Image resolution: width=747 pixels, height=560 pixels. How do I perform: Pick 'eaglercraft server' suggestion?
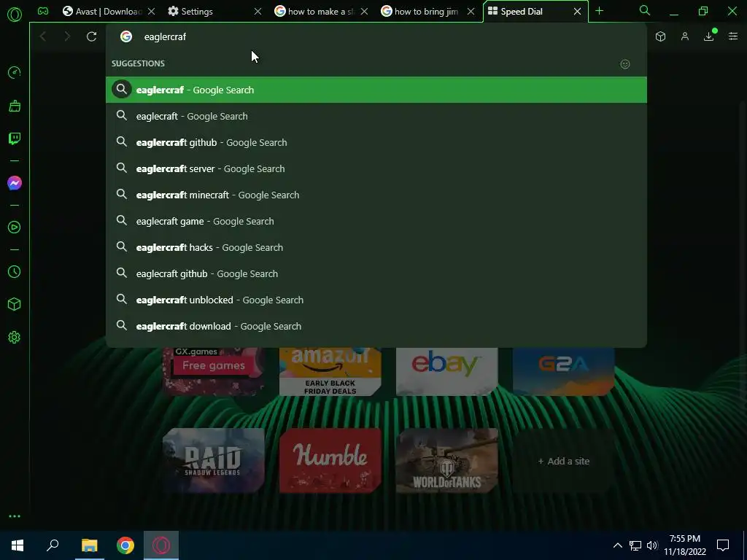coord(376,168)
